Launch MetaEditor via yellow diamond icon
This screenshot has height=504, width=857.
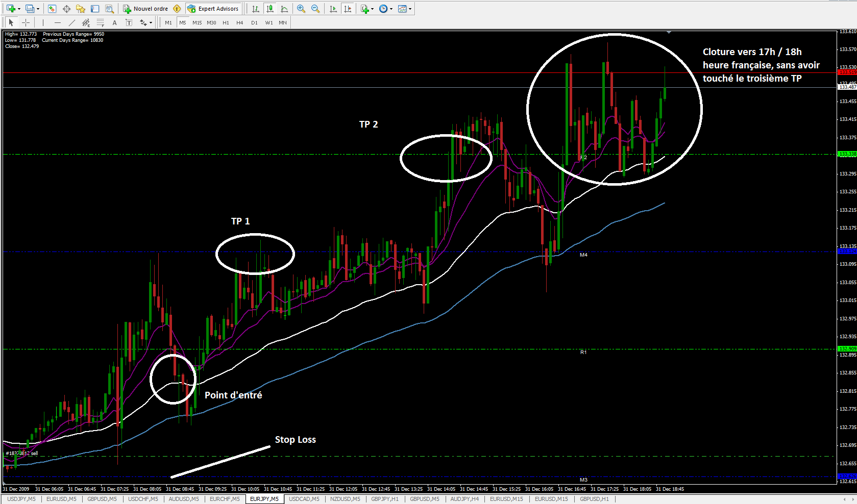coord(177,9)
